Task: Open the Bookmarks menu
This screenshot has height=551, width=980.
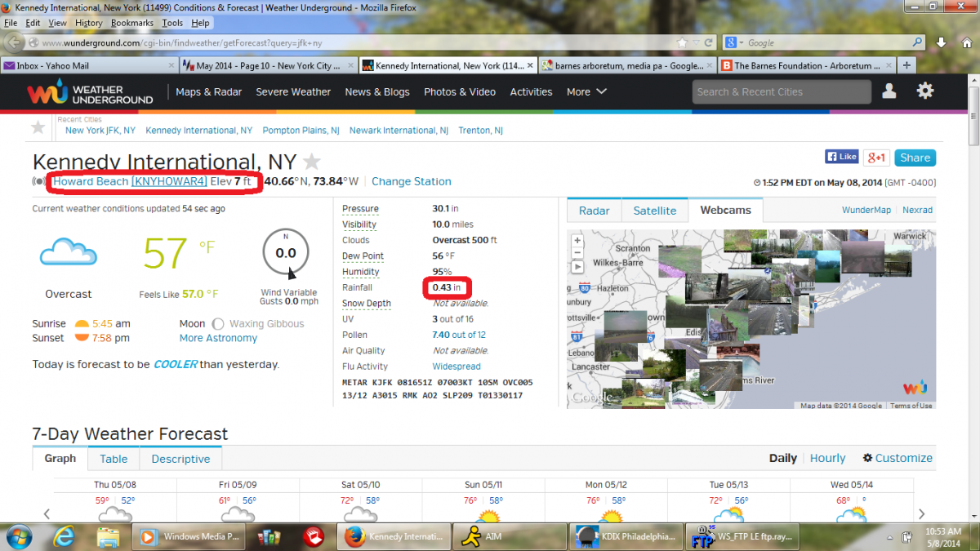Action: 131,23
